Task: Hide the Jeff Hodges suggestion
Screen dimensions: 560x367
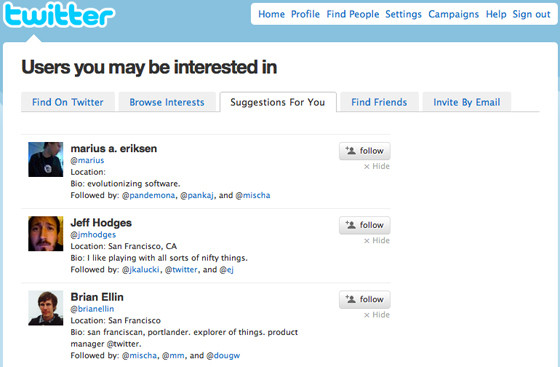Action: (377, 241)
